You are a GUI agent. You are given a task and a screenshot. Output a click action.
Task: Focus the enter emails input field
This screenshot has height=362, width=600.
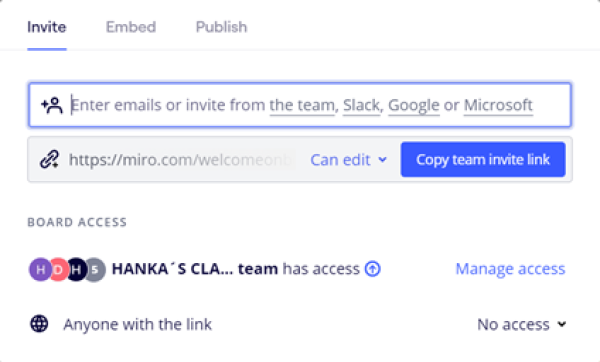(x=300, y=105)
